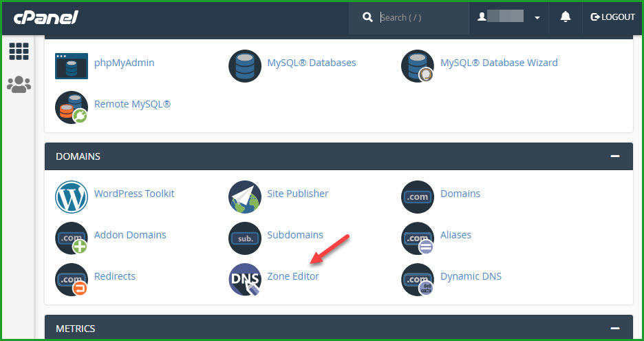
Task: Focus the Search input field
Action: (x=423, y=17)
